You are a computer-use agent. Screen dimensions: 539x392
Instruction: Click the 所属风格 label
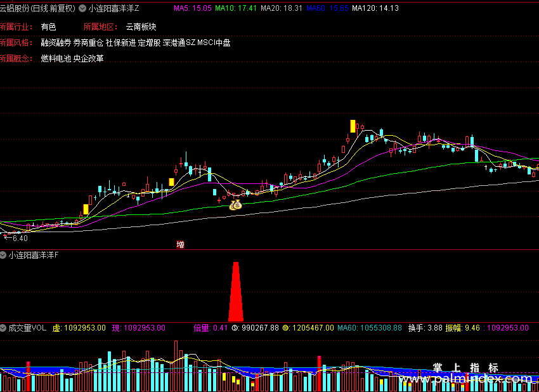16,42
